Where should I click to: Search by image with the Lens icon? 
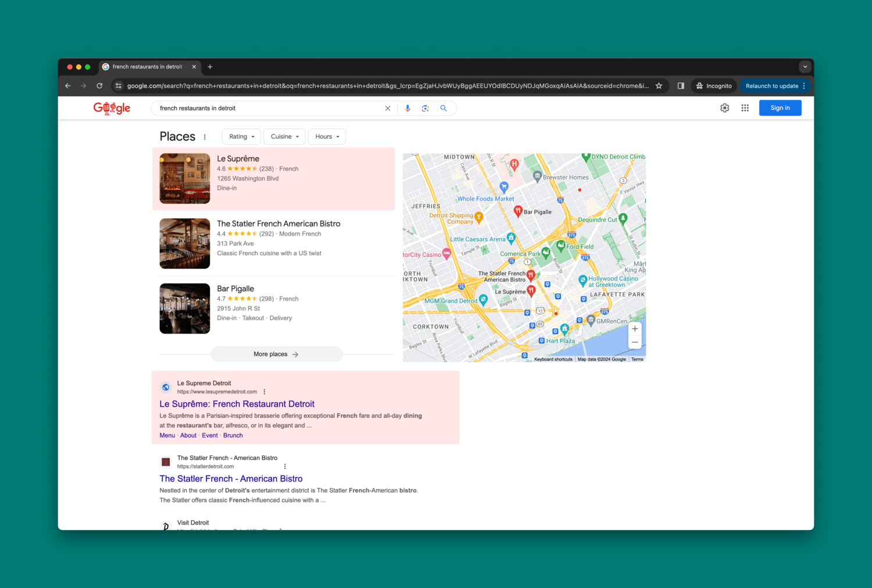click(x=426, y=108)
